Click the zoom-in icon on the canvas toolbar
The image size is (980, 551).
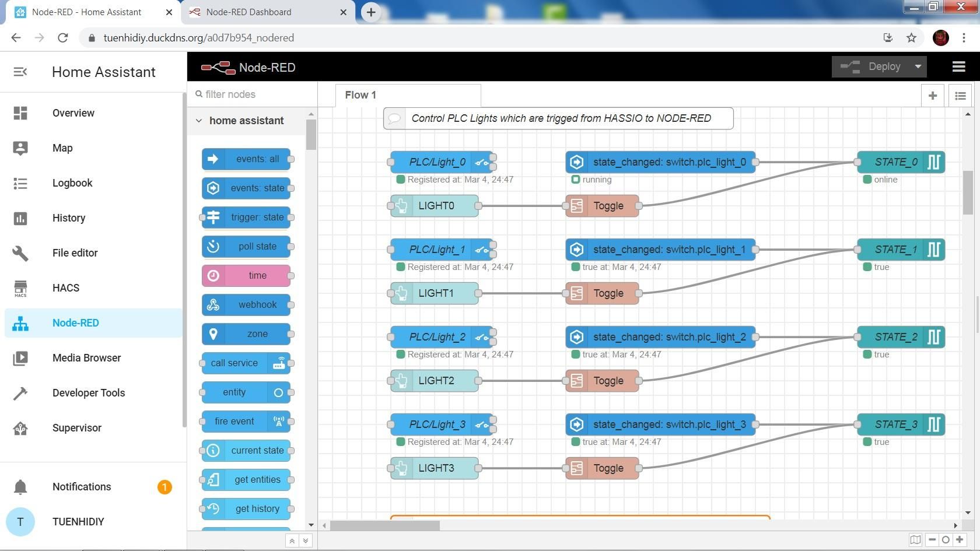coord(960,540)
